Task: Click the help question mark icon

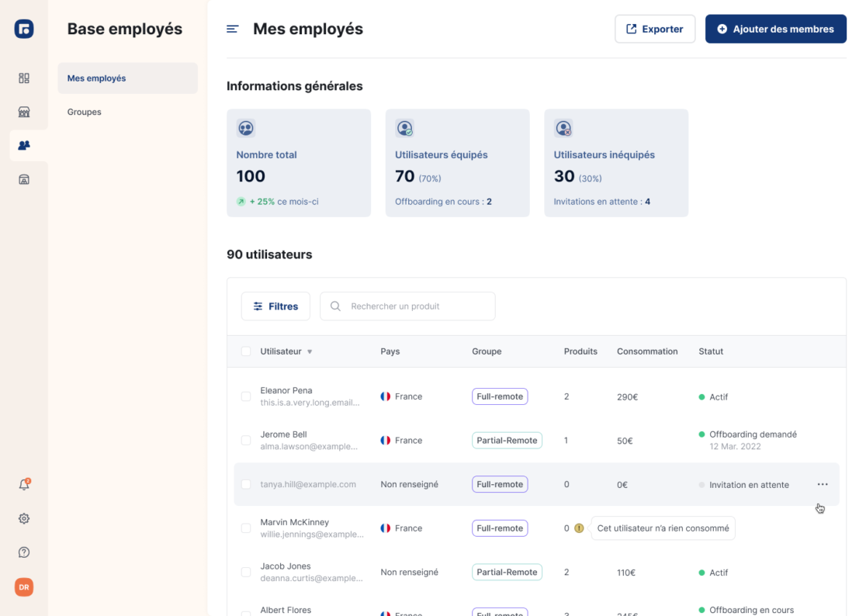Action: pyautogui.click(x=24, y=552)
